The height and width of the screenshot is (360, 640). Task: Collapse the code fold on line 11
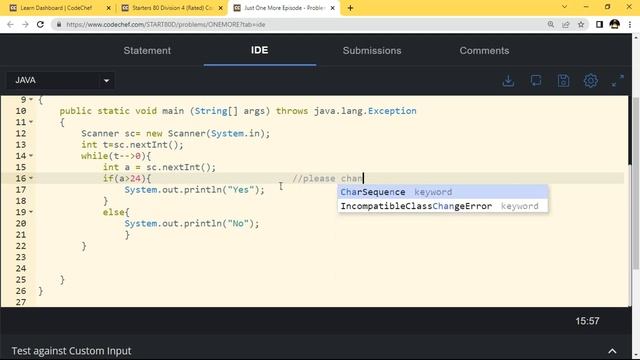[x=31, y=122]
